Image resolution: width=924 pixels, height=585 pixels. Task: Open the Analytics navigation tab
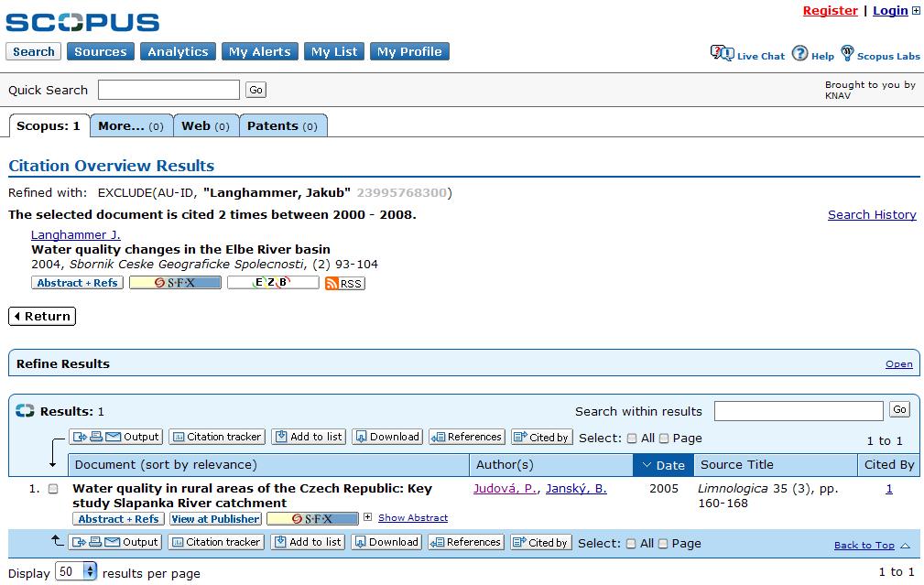coord(178,52)
